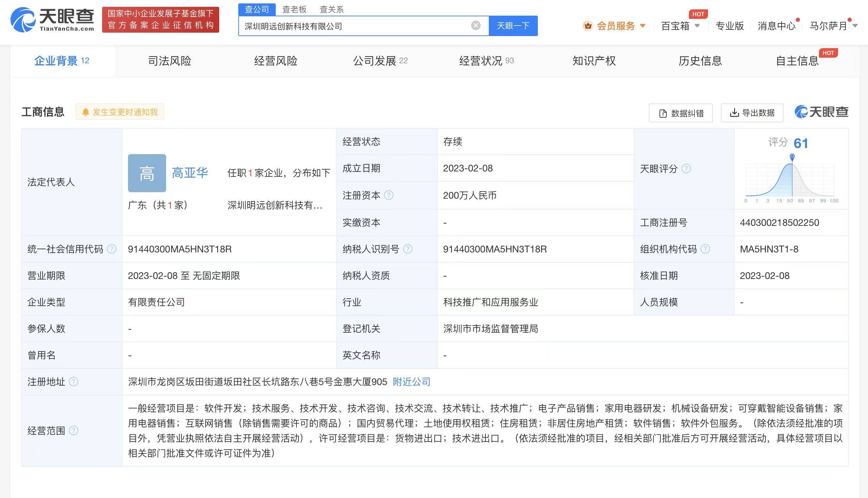Viewport: 868px width, 498px height.
Task: Select the 查公司 search tab
Action: (x=257, y=9)
